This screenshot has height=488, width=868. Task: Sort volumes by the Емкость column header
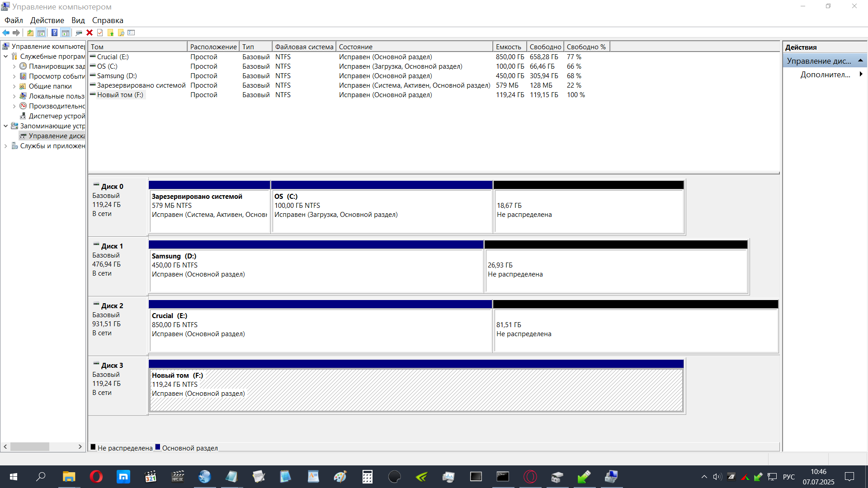[x=509, y=47]
